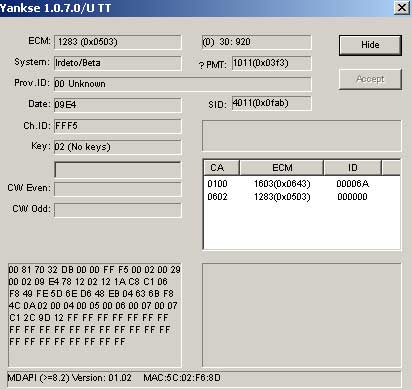Screen dimensions: 412x389
Task: Click the empty panel right of hex dump
Action: coord(302,315)
